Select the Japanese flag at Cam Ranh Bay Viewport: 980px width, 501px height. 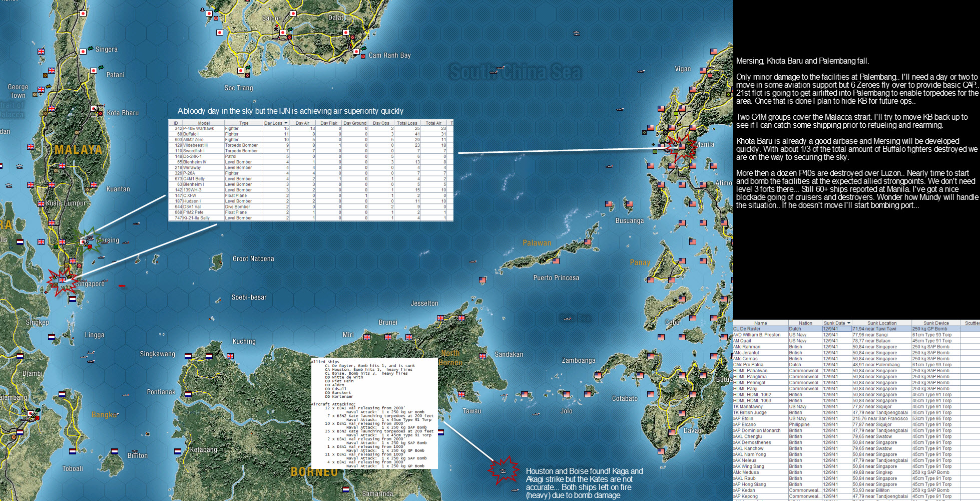coord(356,52)
